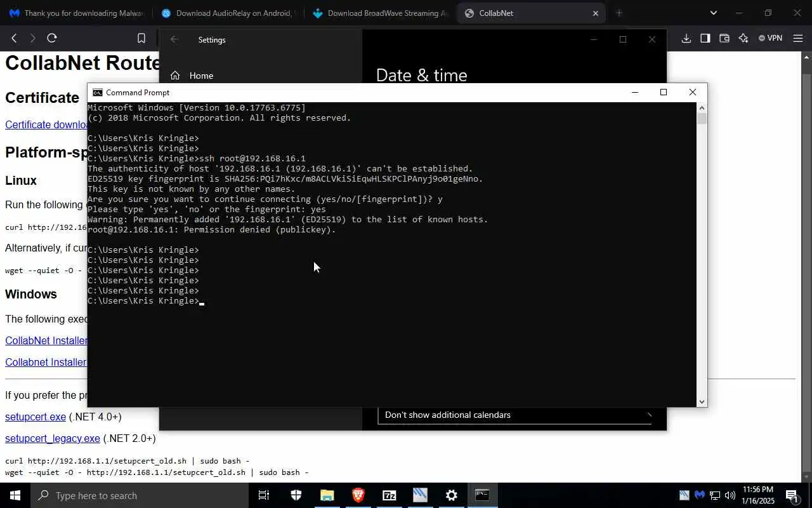
Task: Click the Settings Home house icon
Action: click(x=175, y=76)
